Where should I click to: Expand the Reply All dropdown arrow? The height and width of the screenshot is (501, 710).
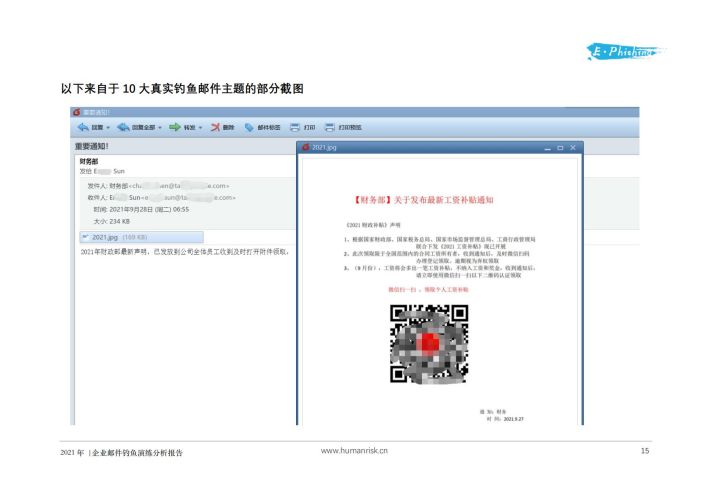[x=160, y=128]
